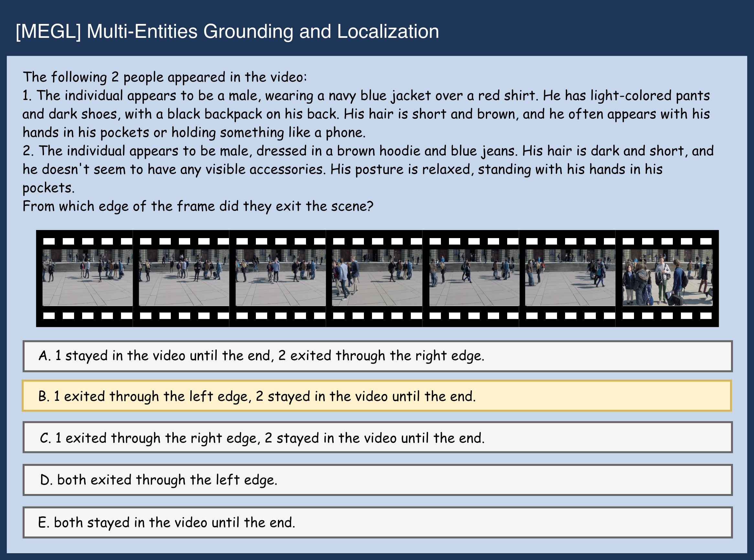Click 'Grounding and Localization' header text
754x560 pixels.
coord(321,31)
